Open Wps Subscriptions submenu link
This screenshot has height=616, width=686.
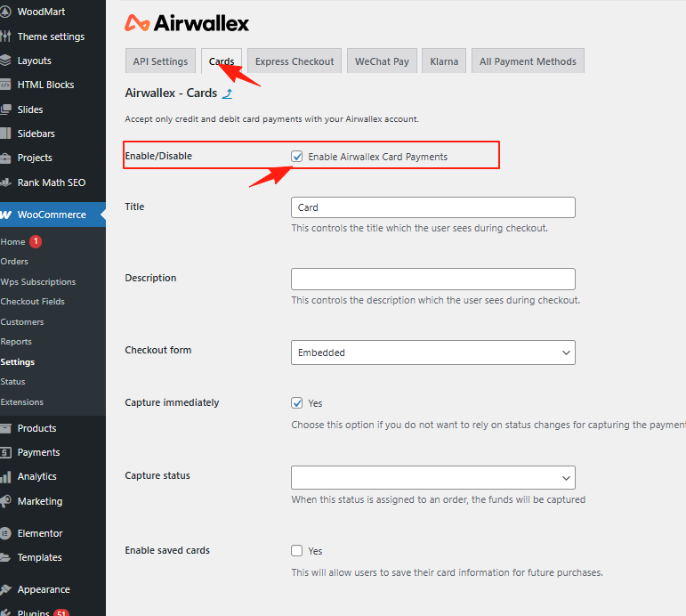38,282
